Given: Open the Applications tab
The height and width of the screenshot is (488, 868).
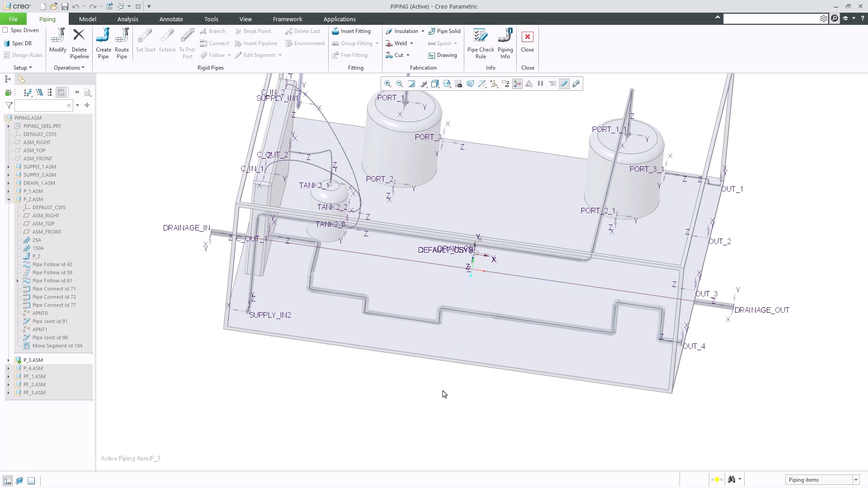Looking at the screenshot, I should click(340, 19).
